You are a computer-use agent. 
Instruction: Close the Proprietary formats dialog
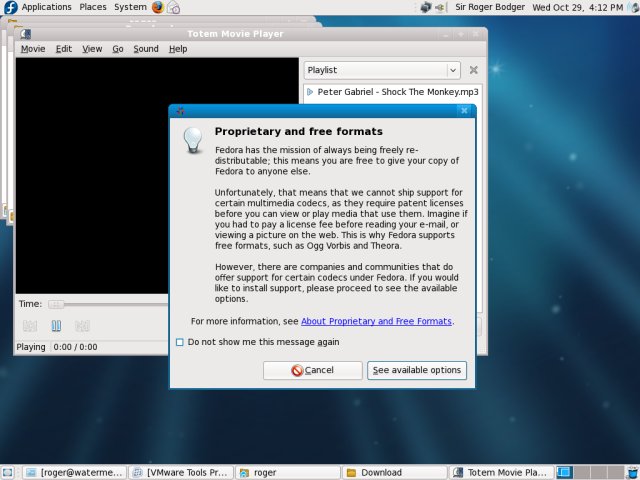point(464,111)
